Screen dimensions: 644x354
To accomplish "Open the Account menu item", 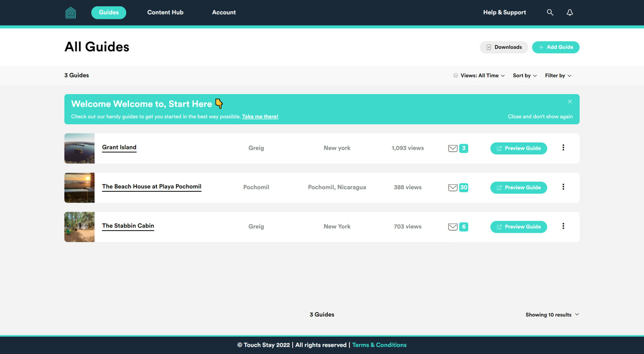I will point(224,12).
